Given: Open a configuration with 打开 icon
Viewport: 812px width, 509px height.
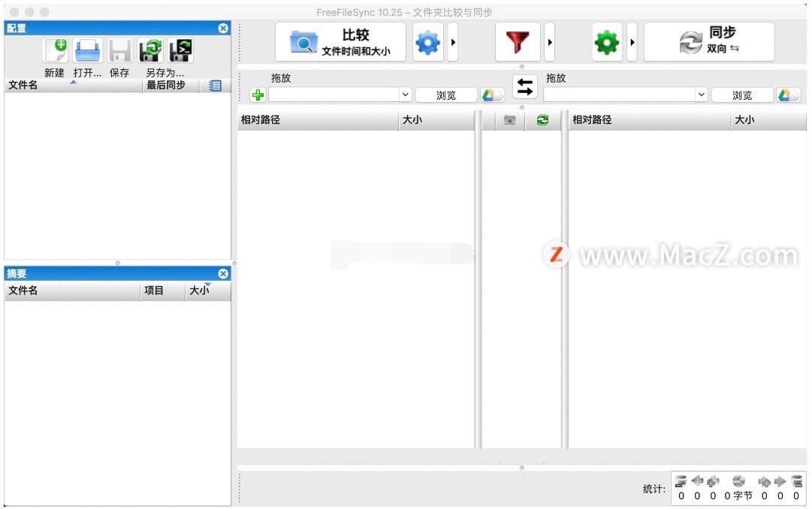Looking at the screenshot, I should (x=88, y=51).
